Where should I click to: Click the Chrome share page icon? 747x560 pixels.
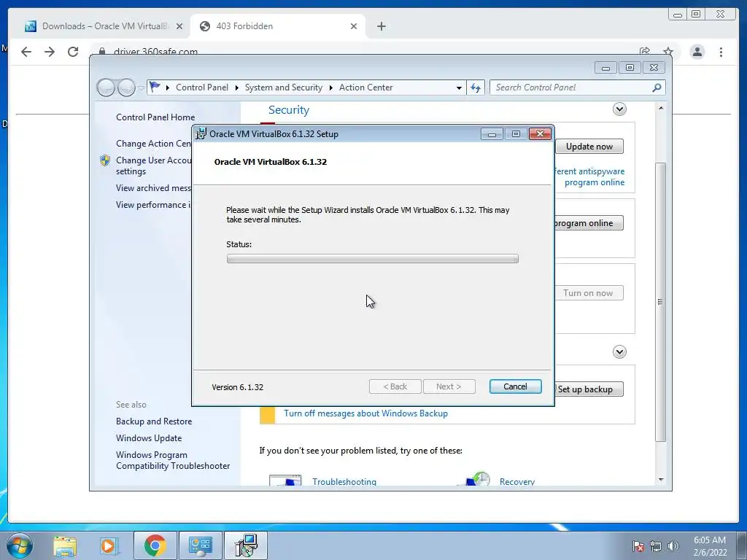[645, 52]
